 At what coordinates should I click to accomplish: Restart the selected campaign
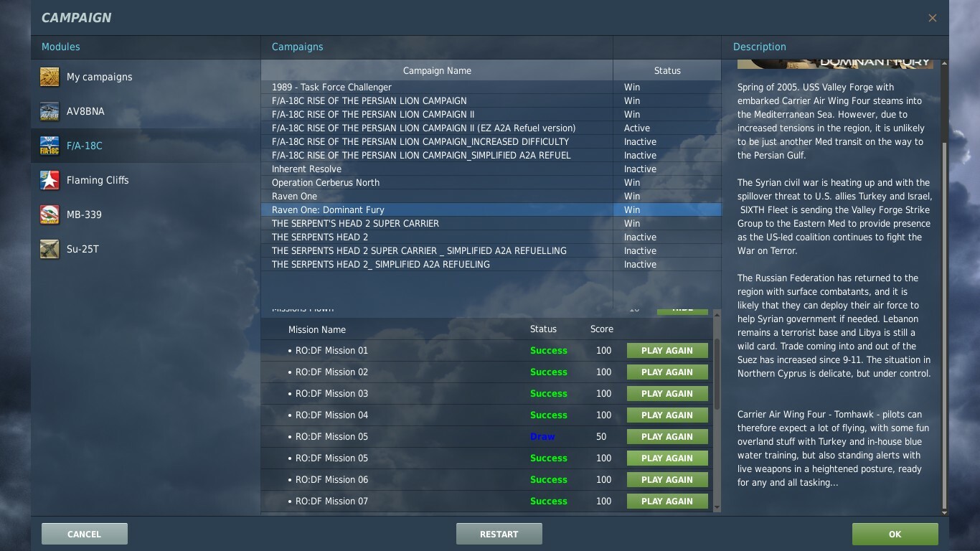499,534
